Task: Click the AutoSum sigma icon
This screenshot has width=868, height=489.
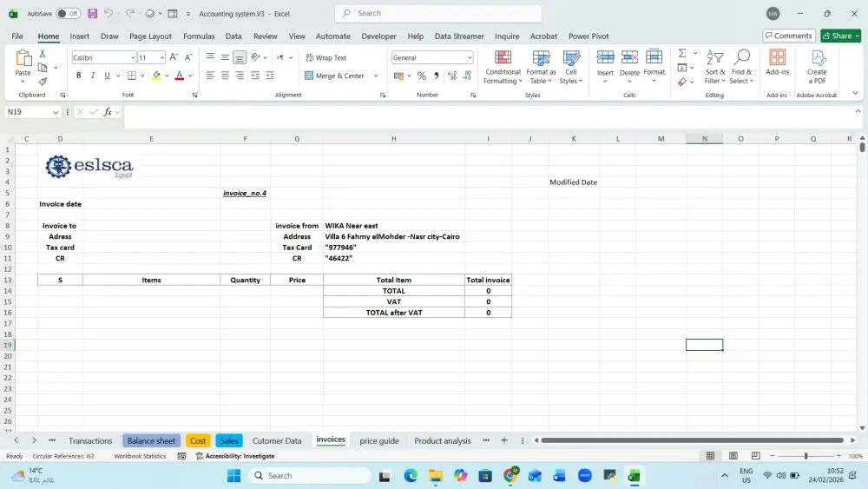Action: tap(682, 53)
